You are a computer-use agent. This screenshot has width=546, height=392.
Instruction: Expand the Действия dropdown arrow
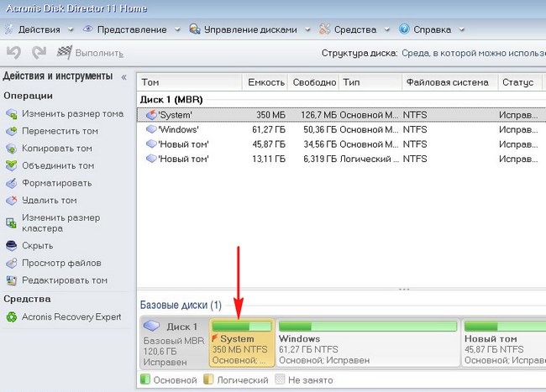pyautogui.click(x=71, y=30)
